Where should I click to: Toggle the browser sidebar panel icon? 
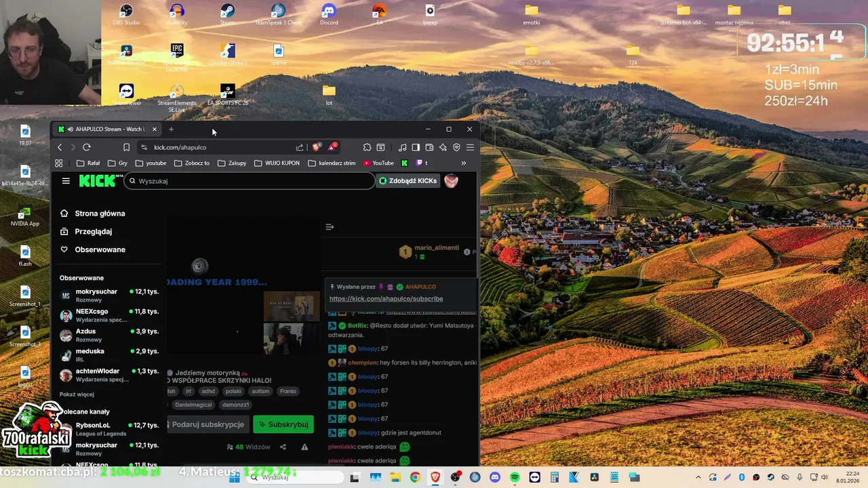pyautogui.click(x=416, y=147)
